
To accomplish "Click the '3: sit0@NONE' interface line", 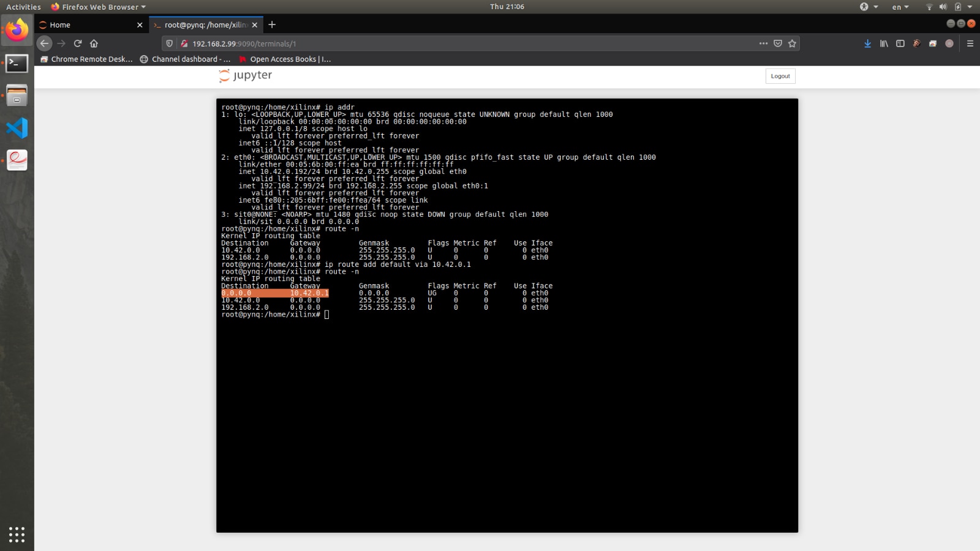I will [x=385, y=214].
